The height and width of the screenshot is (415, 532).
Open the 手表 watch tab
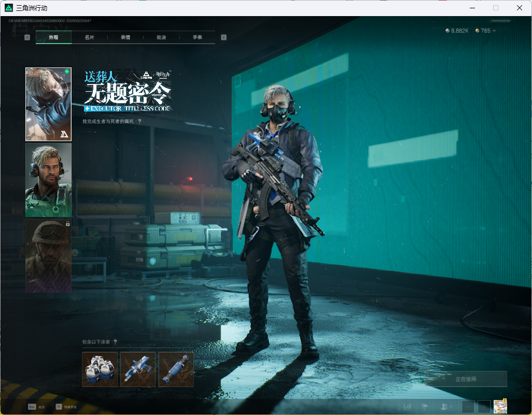(198, 37)
